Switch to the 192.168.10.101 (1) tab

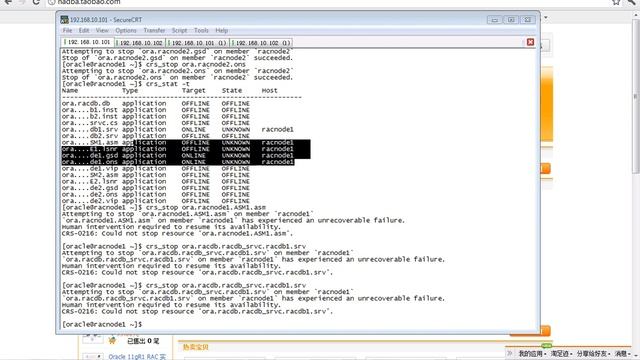(198, 42)
